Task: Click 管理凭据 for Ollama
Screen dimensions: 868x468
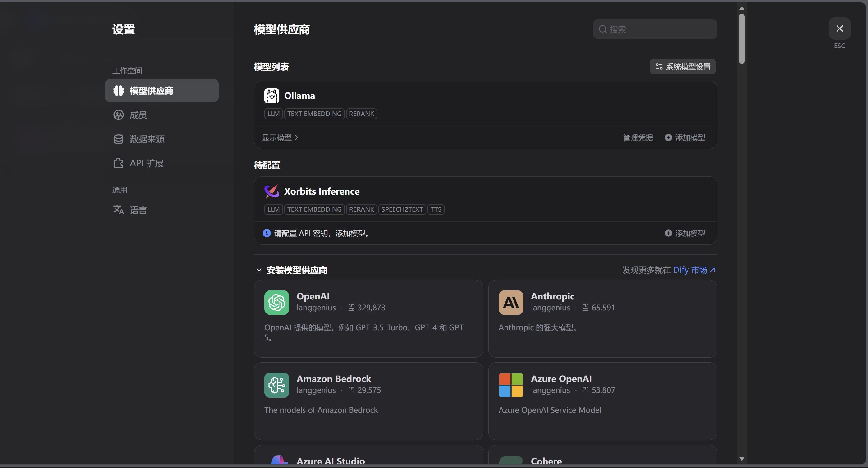Action: (x=637, y=137)
